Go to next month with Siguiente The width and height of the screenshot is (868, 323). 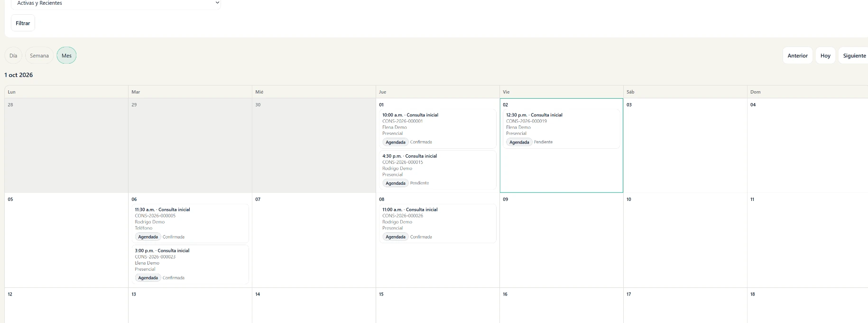854,56
